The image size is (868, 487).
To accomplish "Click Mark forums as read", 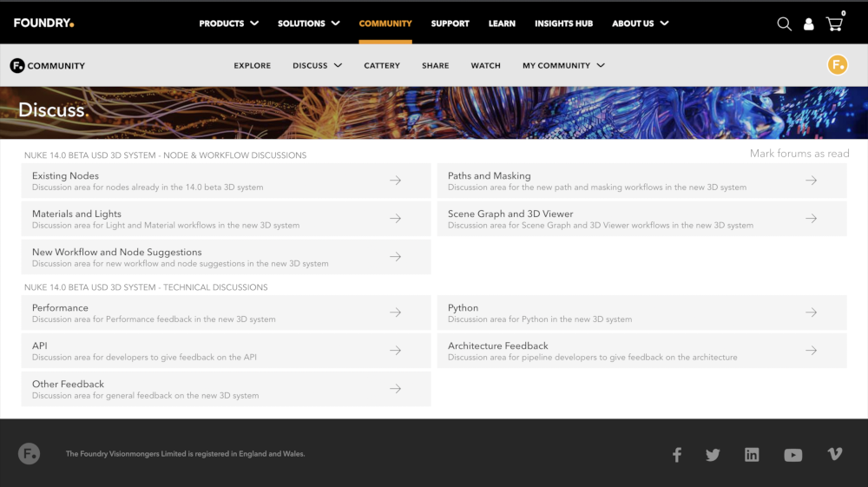I will click(799, 154).
